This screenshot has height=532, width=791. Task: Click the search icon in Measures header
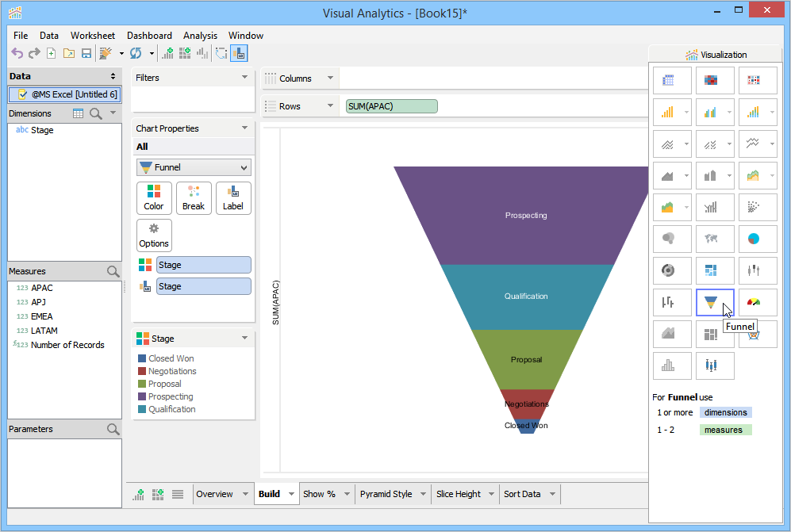click(113, 271)
